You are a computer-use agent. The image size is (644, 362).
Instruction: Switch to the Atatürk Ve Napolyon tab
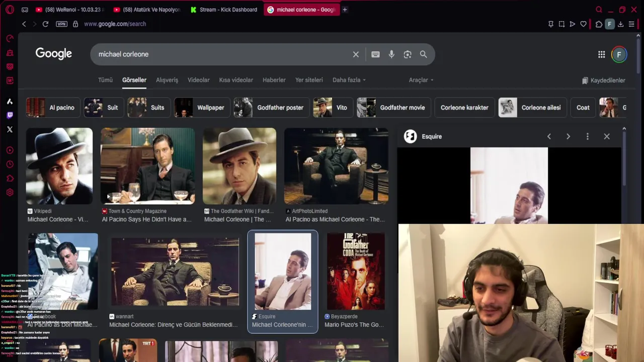pos(147,10)
